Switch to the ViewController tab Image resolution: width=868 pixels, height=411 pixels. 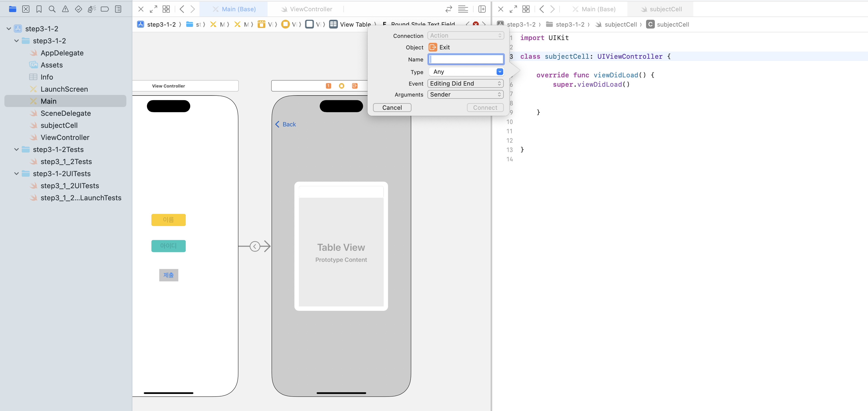click(x=307, y=9)
